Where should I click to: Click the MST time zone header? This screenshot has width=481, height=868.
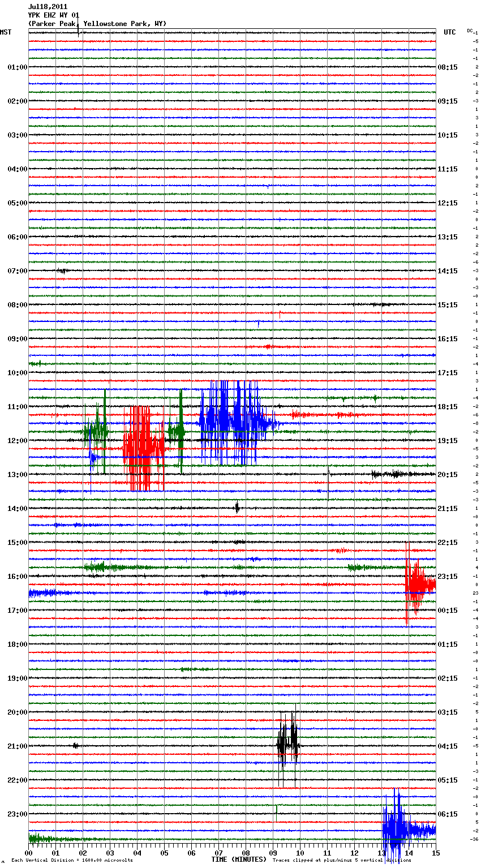tap(6, 32)
